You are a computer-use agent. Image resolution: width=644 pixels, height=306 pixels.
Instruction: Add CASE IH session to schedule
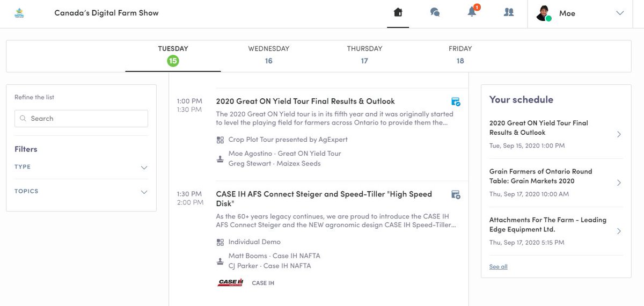(x=456, y=194)
